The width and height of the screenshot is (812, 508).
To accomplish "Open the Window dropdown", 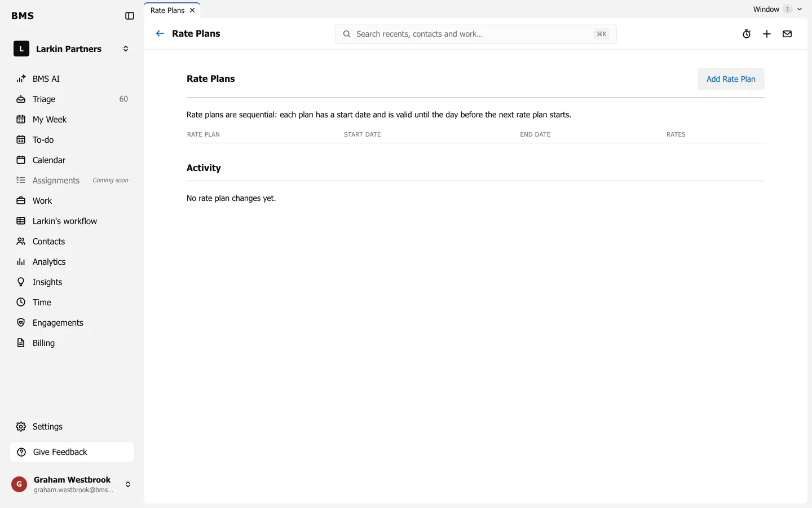I will [778, 9].
